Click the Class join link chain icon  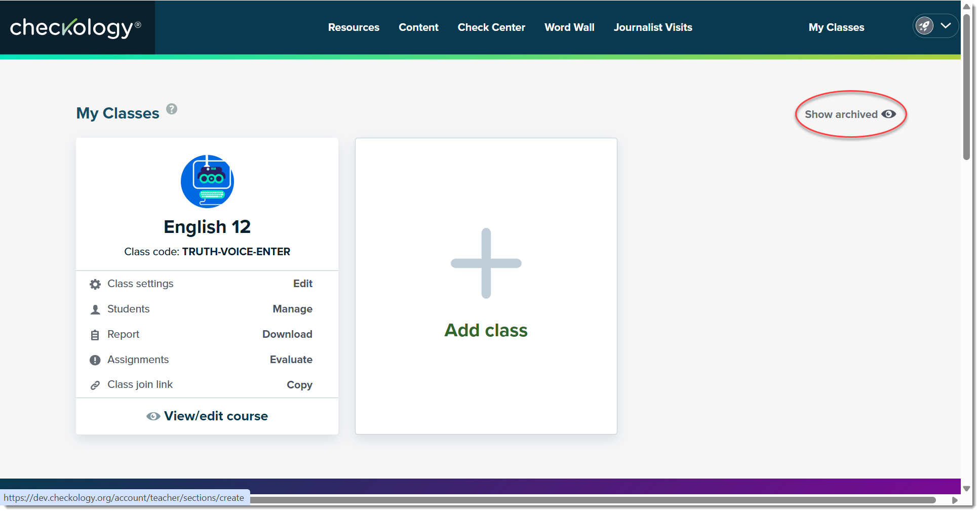click(x=95, y=385)
